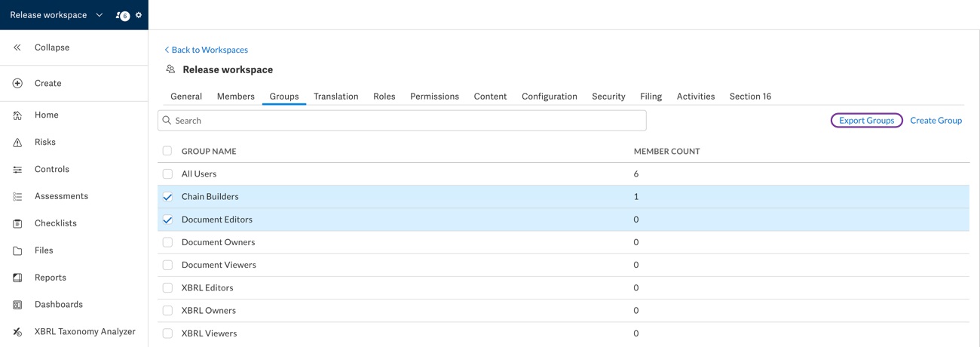Screen dimensions: 980x347
Task: Open the Security tab
Action: point(608,97)
